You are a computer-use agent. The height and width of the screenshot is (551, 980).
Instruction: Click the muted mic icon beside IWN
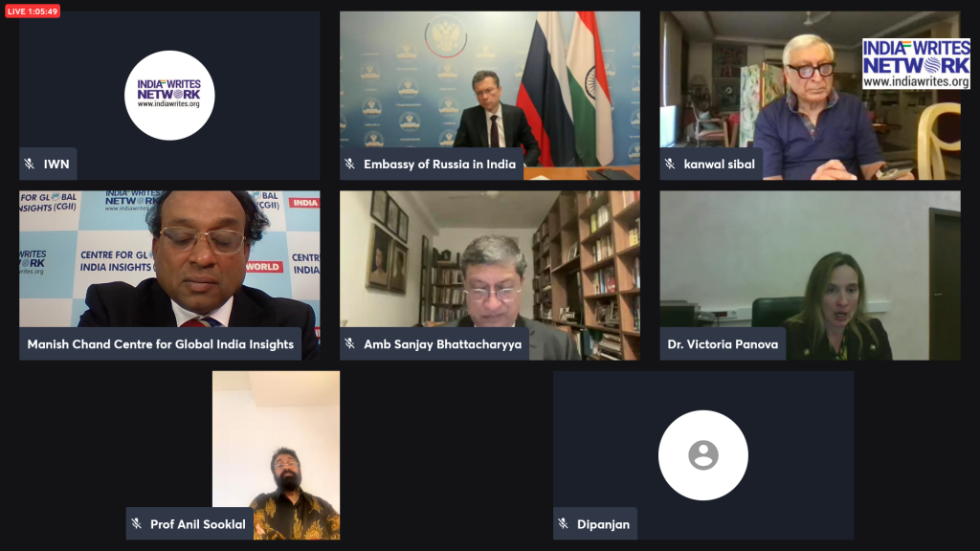pos(30,164)
